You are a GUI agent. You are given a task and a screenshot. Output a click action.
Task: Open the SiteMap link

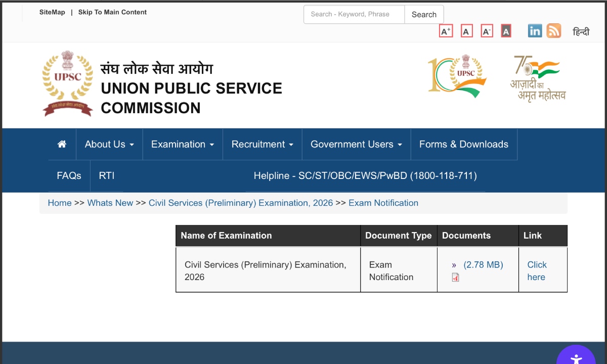(x=52, y=12)
